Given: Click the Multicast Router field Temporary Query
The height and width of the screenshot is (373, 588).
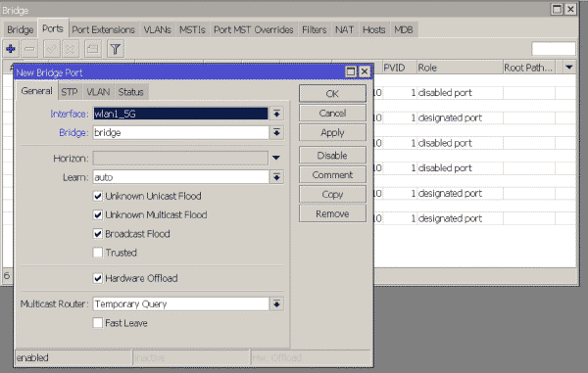Looking at the screenshot, I should (x=180, y=303).
